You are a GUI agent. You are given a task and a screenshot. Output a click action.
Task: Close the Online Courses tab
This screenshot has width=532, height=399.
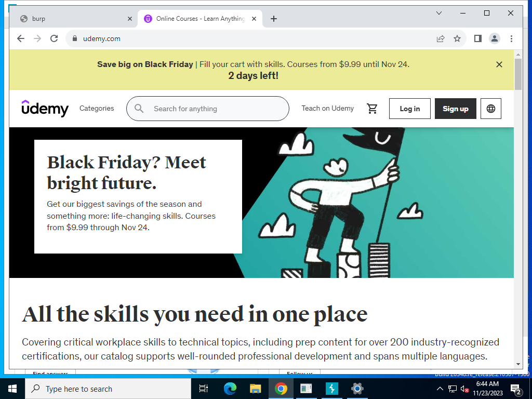[x=254, y=19]
